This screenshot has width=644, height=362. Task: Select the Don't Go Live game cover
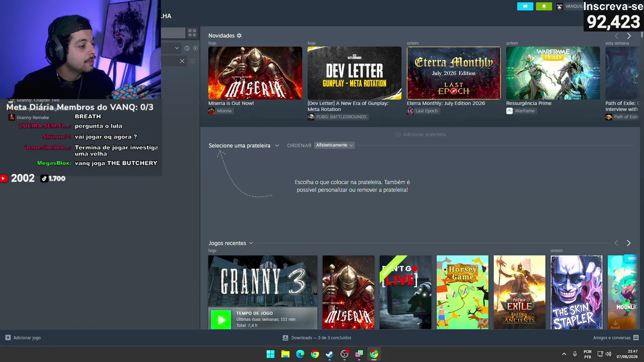coord(406,292)
